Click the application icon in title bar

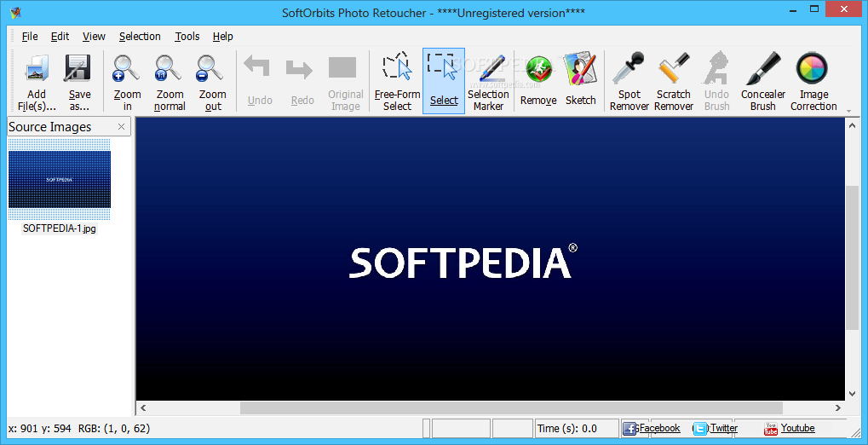click(x=15, y=12)
